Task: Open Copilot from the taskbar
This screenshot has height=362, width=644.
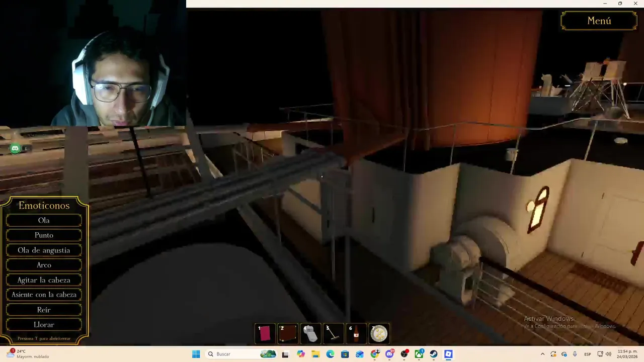Action: 300,354
